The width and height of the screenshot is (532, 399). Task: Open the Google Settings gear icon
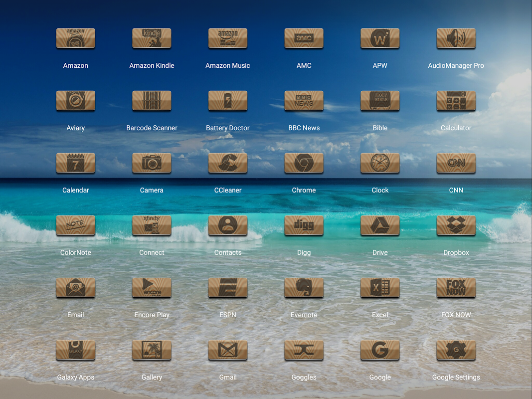click(x=456, y=350)
